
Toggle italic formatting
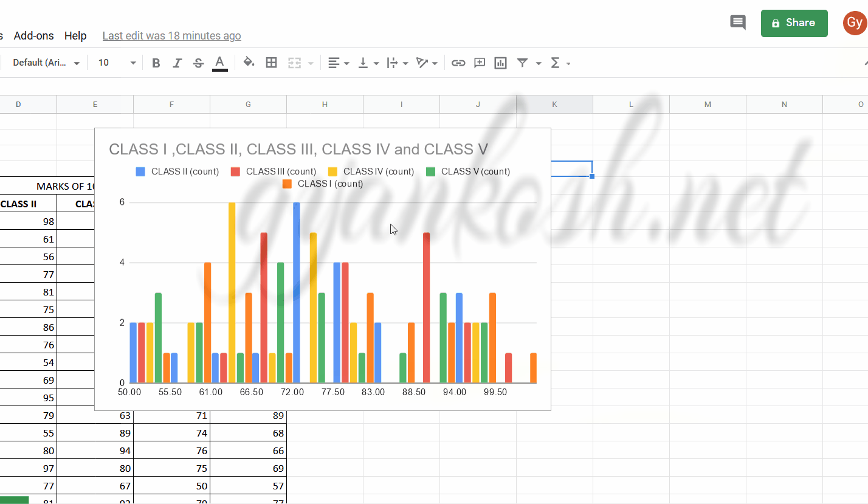[177, 63]
